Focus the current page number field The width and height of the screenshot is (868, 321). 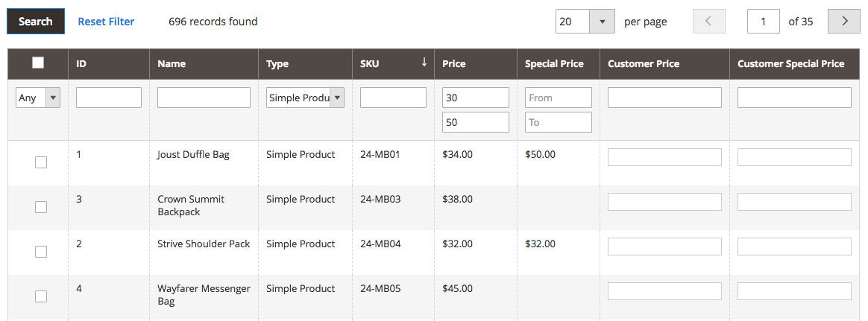coord(764,22)
